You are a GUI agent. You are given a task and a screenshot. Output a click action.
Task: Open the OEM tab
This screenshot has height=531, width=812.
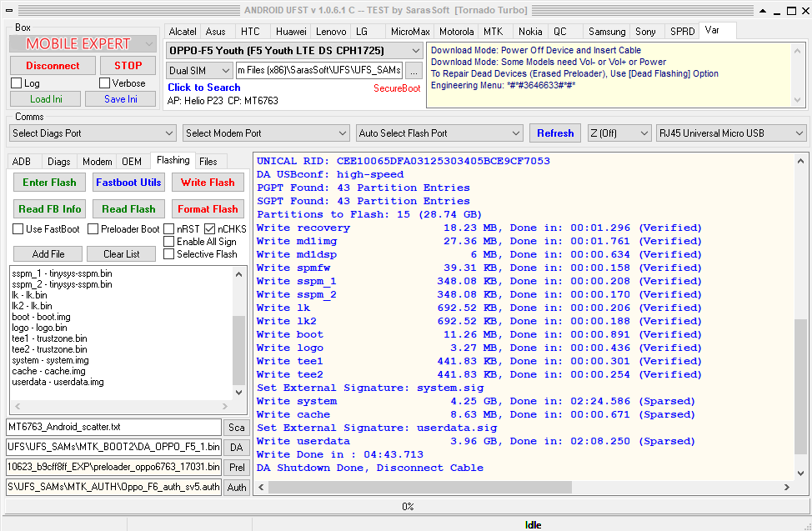[132, 162]
